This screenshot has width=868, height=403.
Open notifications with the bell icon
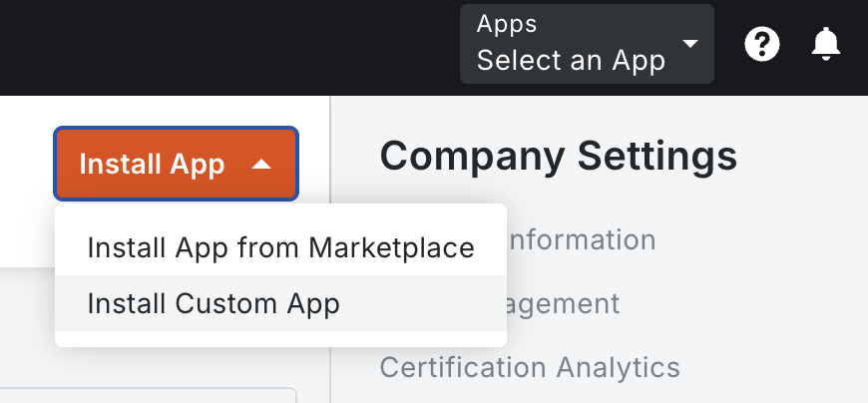[x=826, y=44]
